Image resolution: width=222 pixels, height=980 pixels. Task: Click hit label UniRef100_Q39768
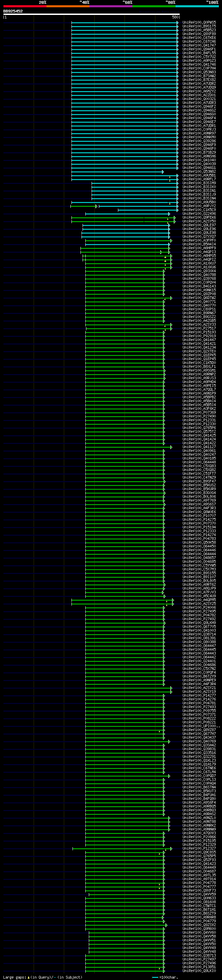[199, 278]
